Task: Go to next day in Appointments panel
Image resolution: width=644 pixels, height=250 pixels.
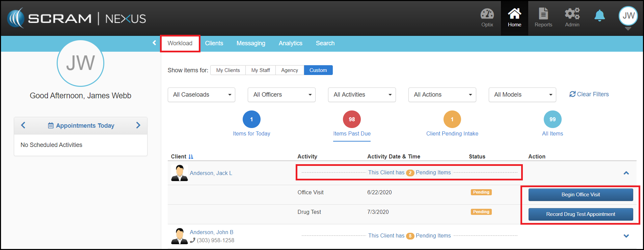Action: pos(138,125)
